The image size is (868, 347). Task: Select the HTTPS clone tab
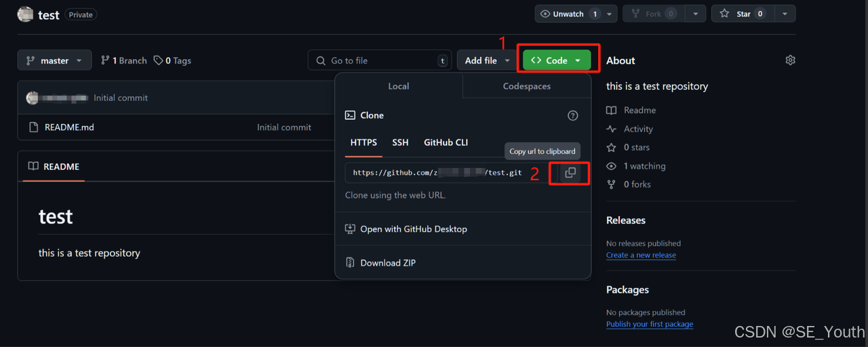click(x=363, y=142)
